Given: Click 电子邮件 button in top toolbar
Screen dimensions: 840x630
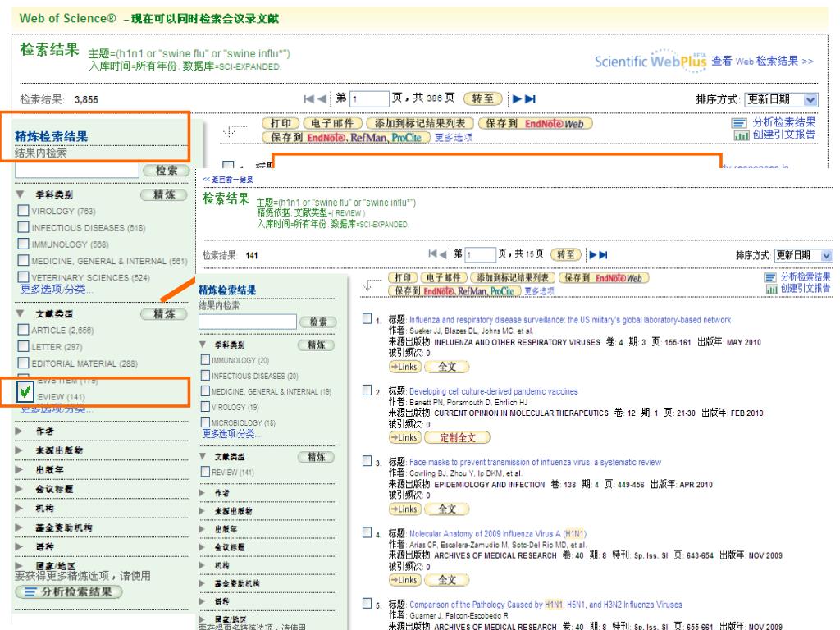Looking at the screenshot, I should (332, 123).
